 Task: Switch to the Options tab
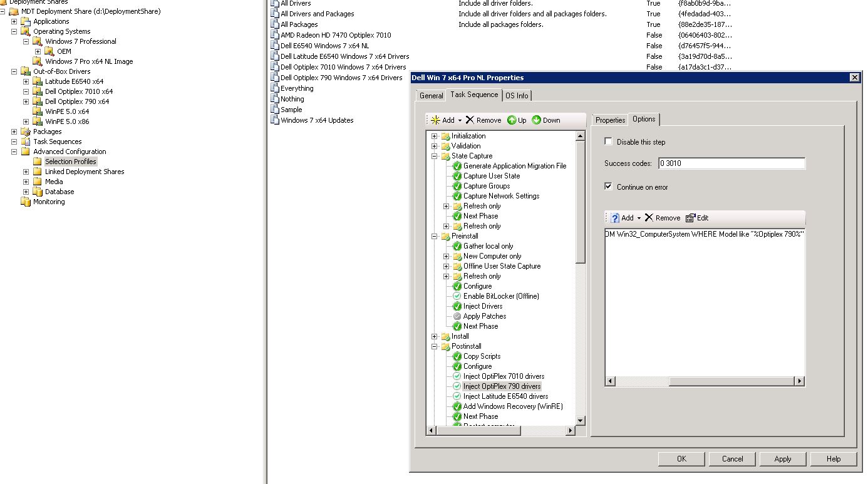click(x=644, y=119)
